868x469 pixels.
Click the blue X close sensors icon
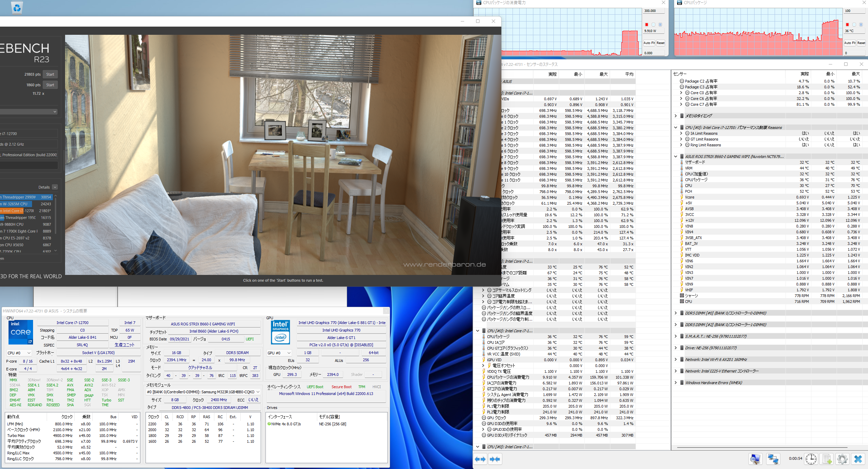click(858, 459)
